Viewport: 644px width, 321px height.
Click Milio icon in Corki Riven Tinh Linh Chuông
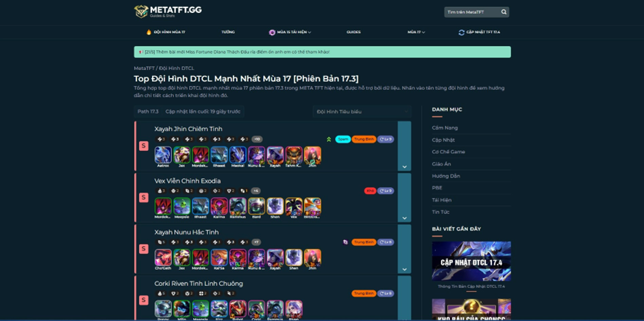[182, 309]
